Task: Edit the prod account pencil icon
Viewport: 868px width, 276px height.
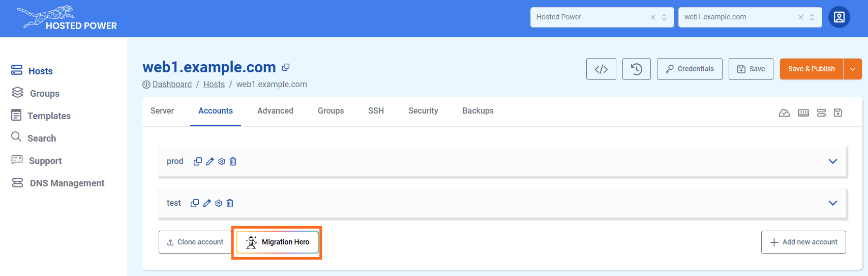Action: click(210, 161)
